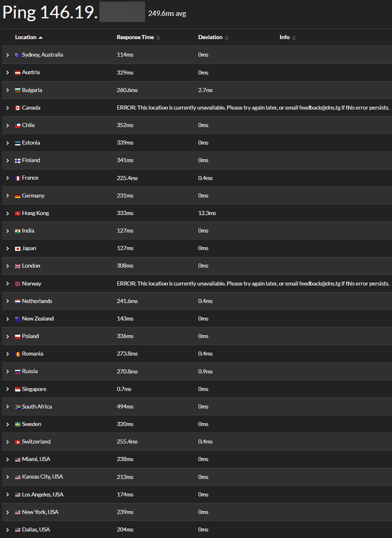Click the Australia flag icon beside Sydney
Viewport: 392px width, 538px height.
(x=18, y=55)
